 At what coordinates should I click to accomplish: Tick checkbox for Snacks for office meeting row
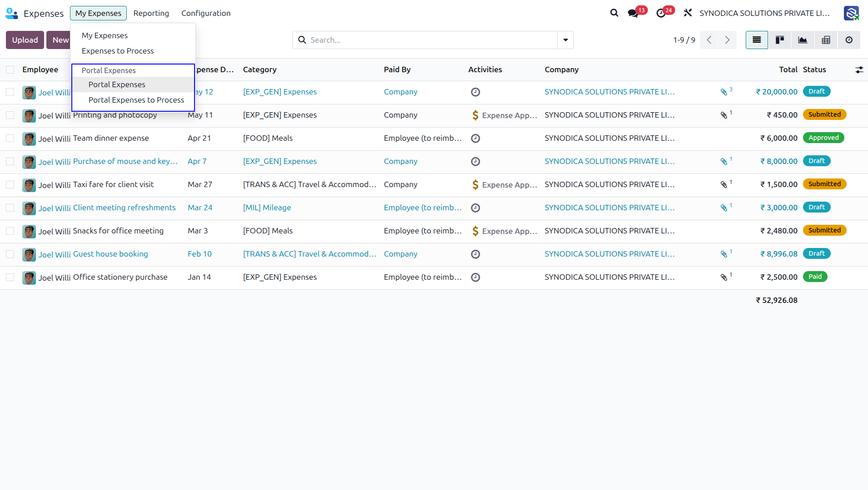tap(10, 231)
